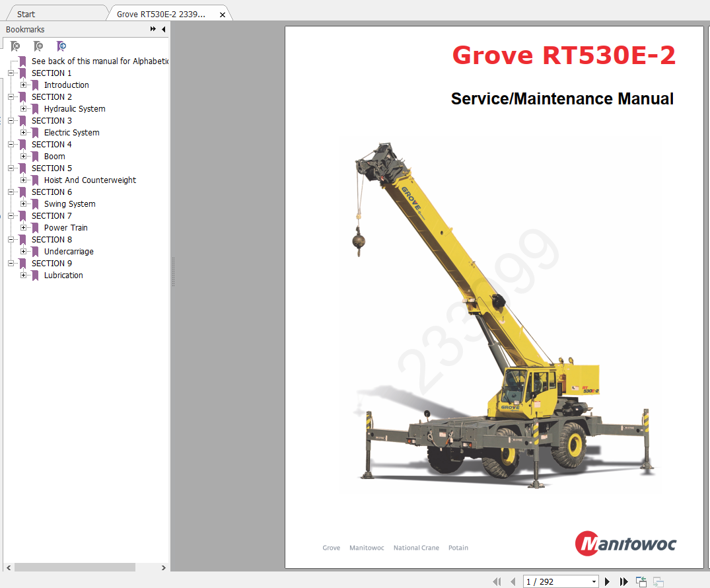Open the Lubrication bookmark

click(x=63, y=276)
